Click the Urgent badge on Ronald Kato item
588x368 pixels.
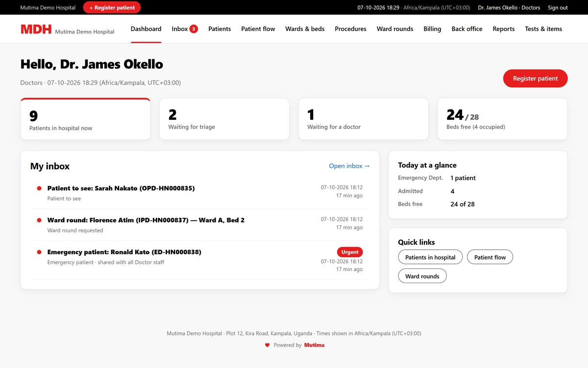point(350,252)
